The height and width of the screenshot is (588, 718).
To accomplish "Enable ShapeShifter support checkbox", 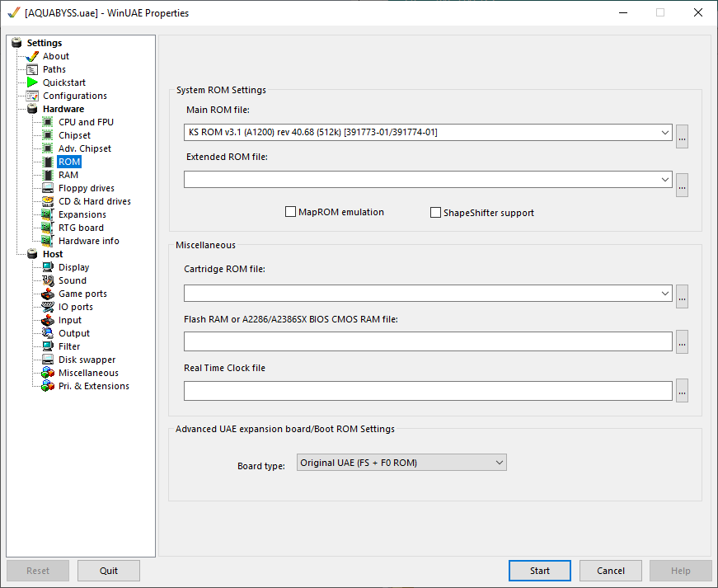I will click(435, 213).
